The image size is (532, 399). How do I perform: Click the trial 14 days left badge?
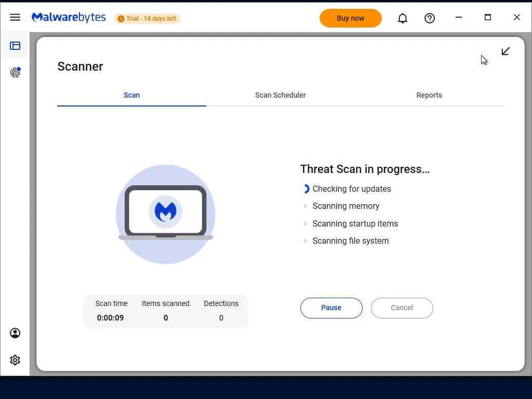147,19
